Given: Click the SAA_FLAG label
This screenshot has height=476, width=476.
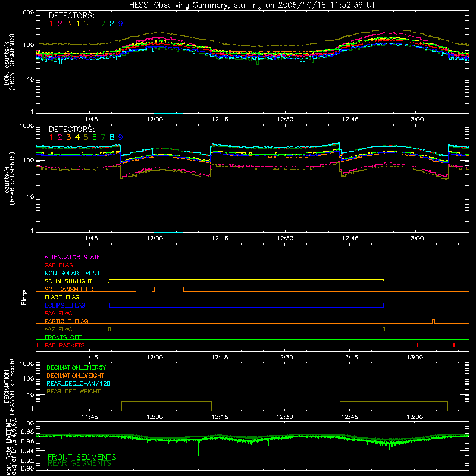Looking at the screenshot, I should coord(58,314).
